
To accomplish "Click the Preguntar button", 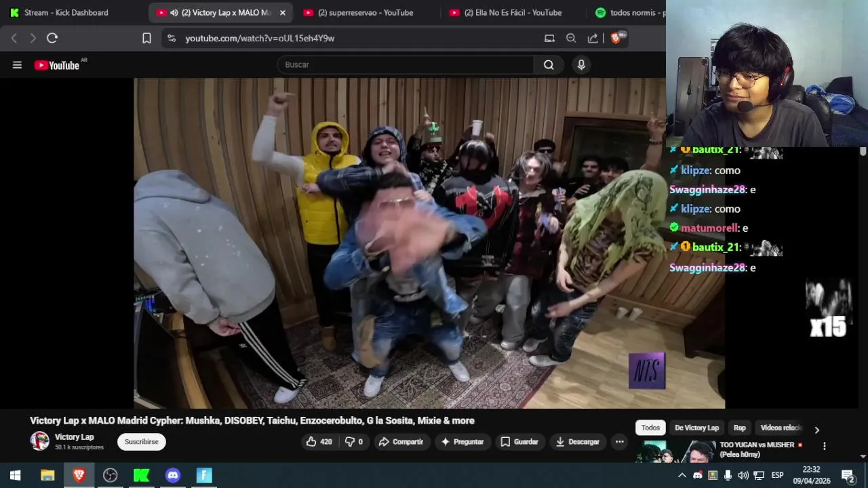I will click(462, 442).
